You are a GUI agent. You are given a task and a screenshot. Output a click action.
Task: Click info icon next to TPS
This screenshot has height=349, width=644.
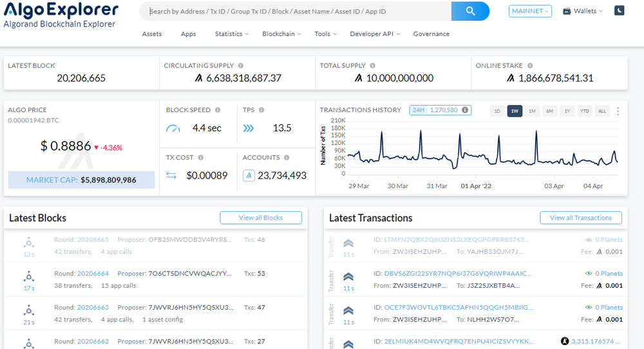coord(261,110)
